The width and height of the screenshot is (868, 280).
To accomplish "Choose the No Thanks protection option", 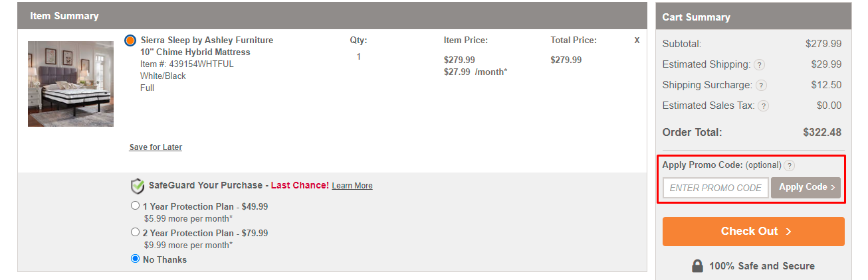I will tap(136, 259).
